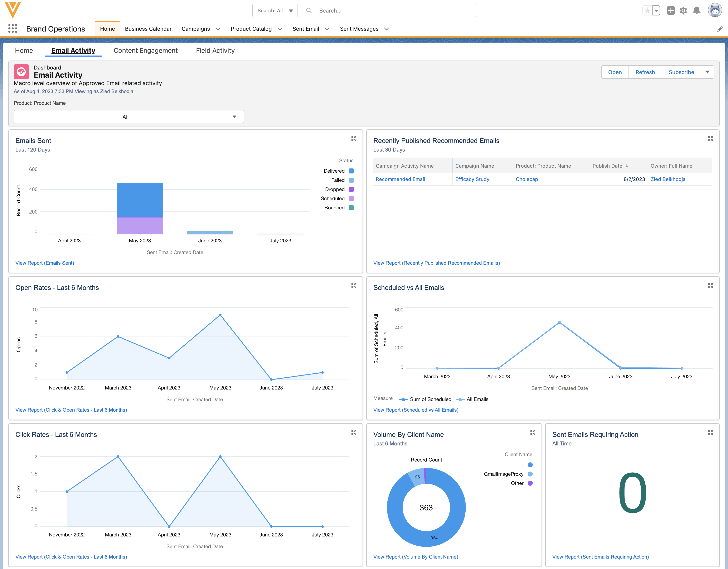Click the favorites star icon
This screenshot has height=569, width=728.
point(647,11)
